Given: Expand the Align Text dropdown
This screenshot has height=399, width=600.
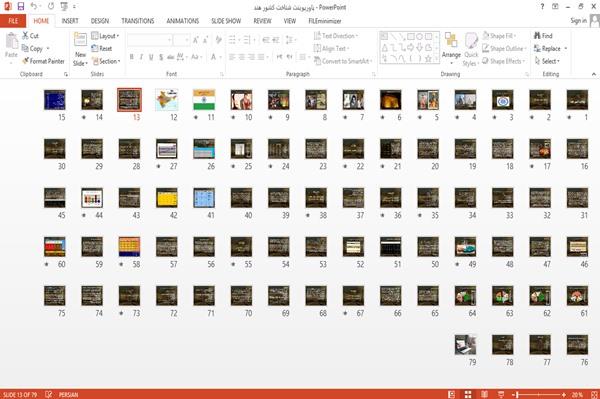Looking at the screenshot, I should tap(331, 48).
